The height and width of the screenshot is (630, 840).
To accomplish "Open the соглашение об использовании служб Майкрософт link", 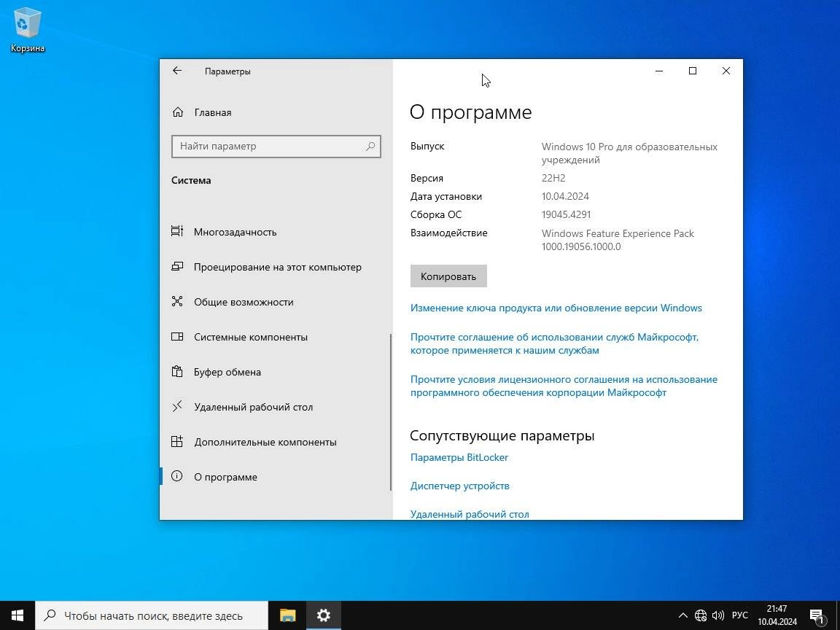I will (554, 343).
